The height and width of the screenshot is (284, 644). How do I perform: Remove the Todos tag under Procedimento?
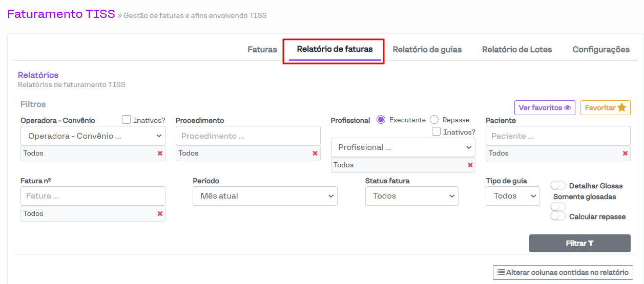point(315,154)
